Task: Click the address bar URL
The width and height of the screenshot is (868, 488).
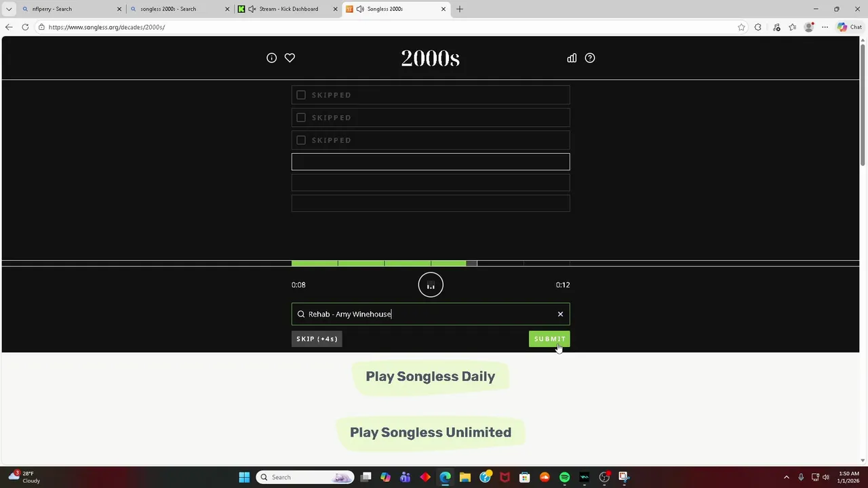Action: pos(106,27)
